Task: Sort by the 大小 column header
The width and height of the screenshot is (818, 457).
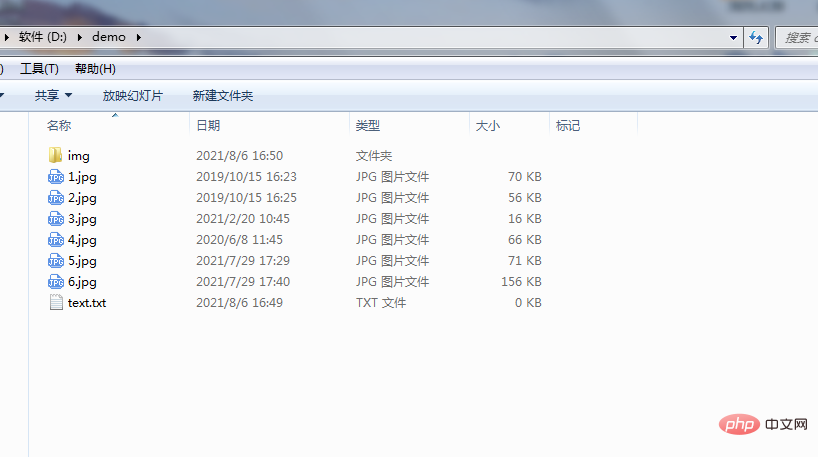Action: 488,126
